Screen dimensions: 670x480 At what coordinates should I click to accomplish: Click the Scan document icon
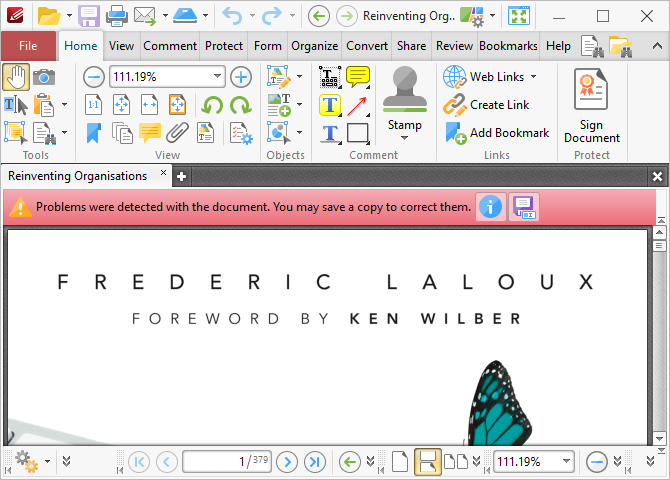(185, 16)
